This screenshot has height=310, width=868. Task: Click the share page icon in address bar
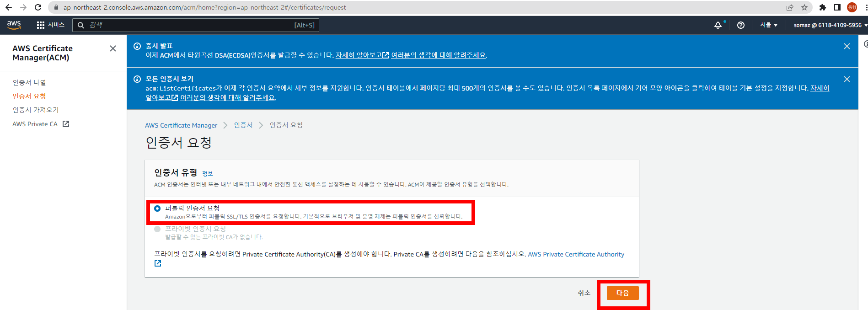click(x=790, y=7)
